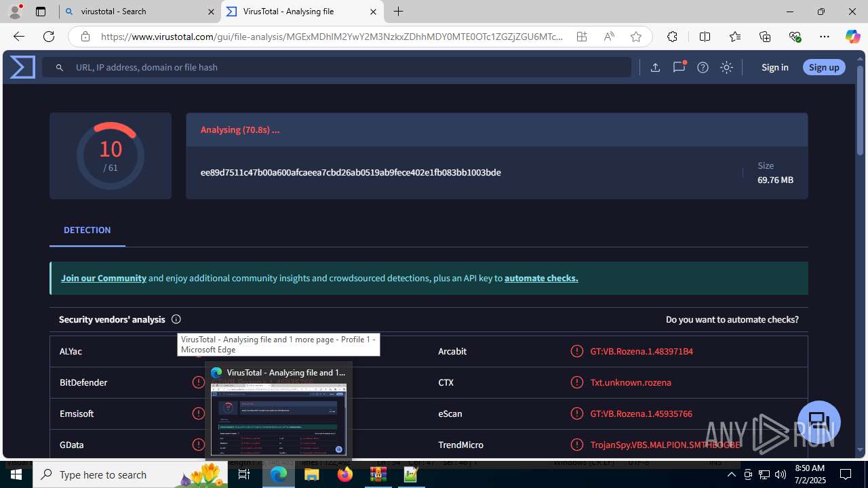Open Task View on the taskbar
Viewport: 868px width, 488px height.
244,474
